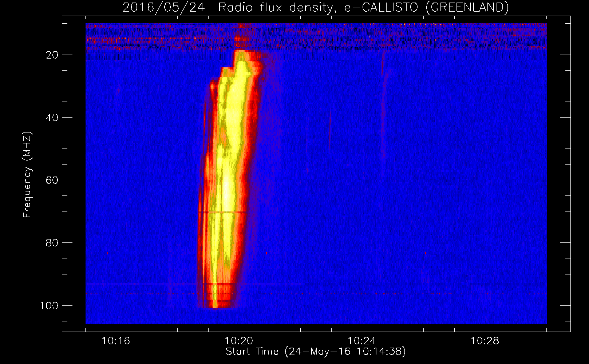Image resolution: width=589 pixels, height=364 pixels.
Task: Select the "Frequency (MHZ)" y-axis label
Action: [x=28, y=175]
